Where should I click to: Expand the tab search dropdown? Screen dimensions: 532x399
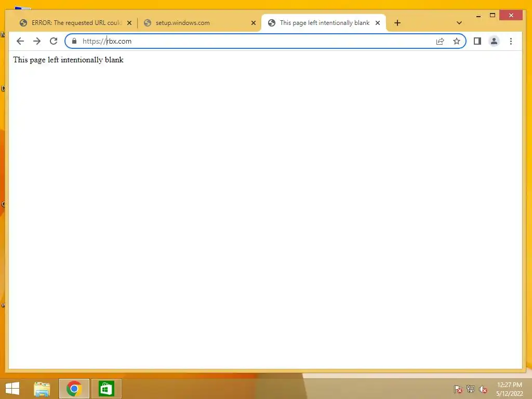(x=459, y=23)
